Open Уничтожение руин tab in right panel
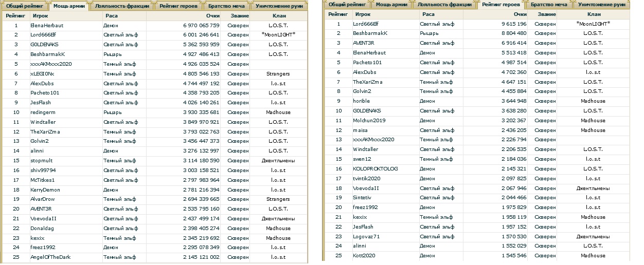The height and width of the screenshot is (265, 644). pos(601,5)
